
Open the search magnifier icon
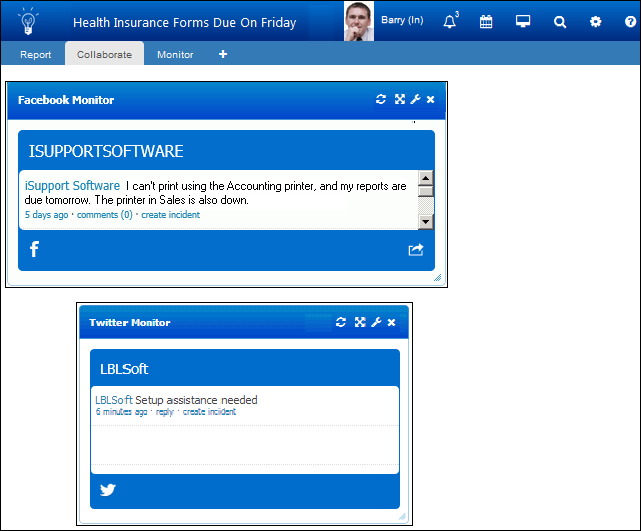click(560, 22)
